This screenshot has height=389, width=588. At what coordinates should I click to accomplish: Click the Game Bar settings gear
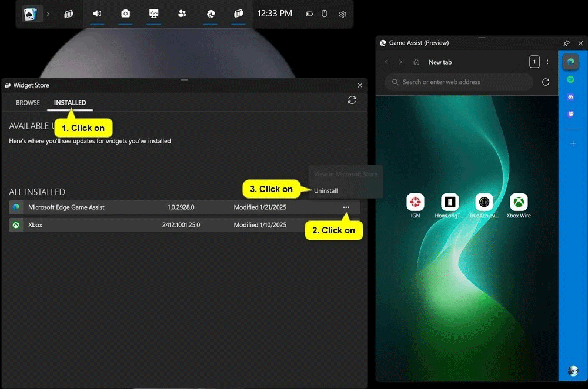(343, 14)
